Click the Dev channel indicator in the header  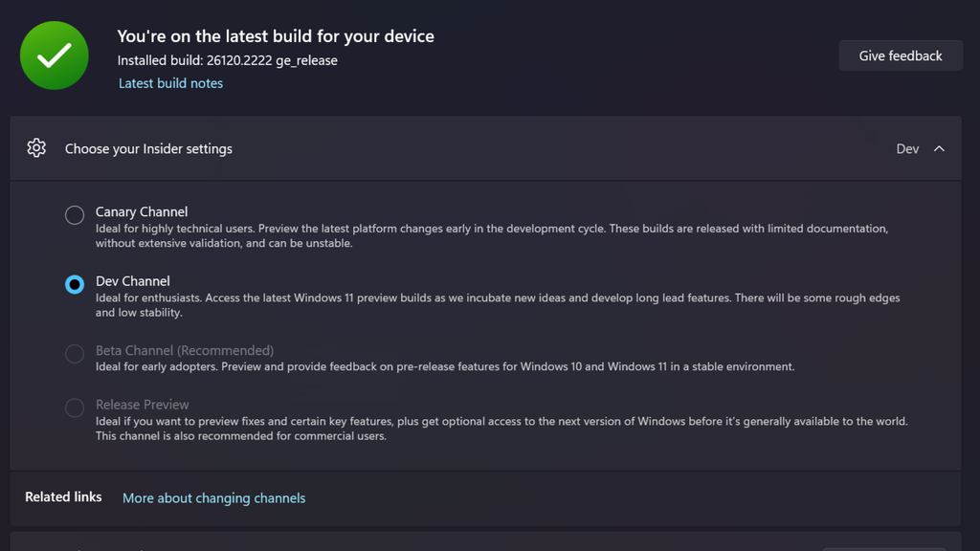[907, 148]
